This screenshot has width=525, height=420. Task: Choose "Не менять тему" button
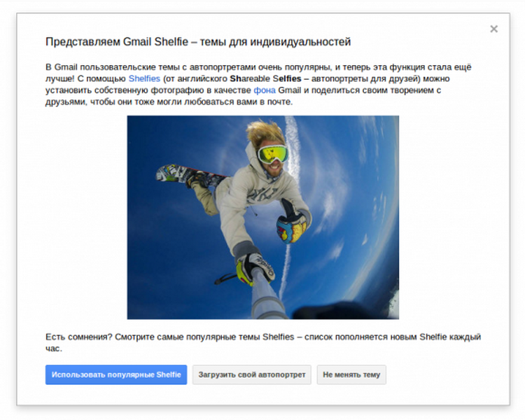coord(351,374)
